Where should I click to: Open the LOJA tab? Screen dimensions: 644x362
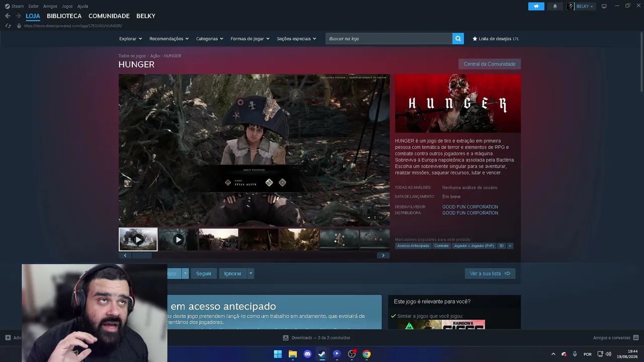(x=33, y=16)
